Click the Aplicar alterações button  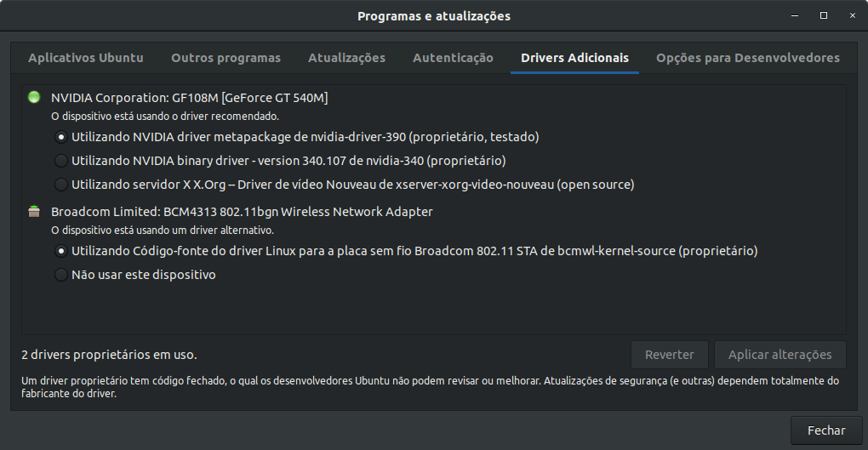(780, 355)
